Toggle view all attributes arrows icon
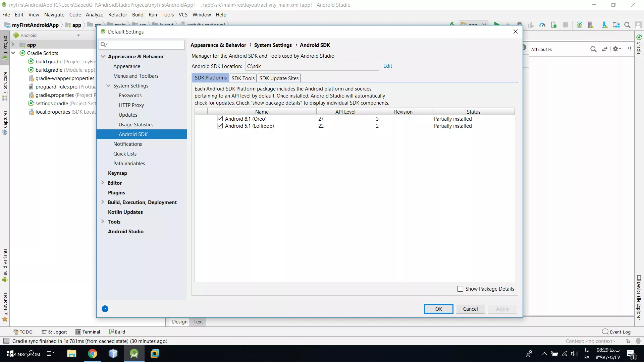 pos(605,49)
